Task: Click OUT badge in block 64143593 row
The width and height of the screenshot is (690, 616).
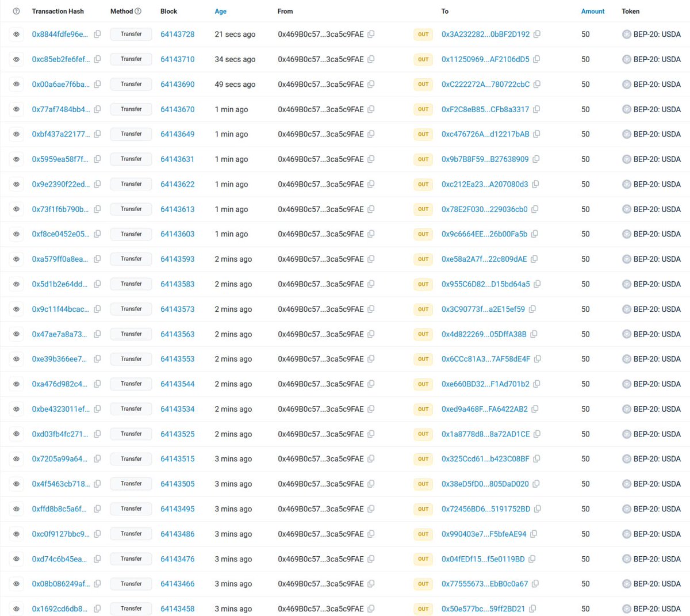Action: [423, 259]
